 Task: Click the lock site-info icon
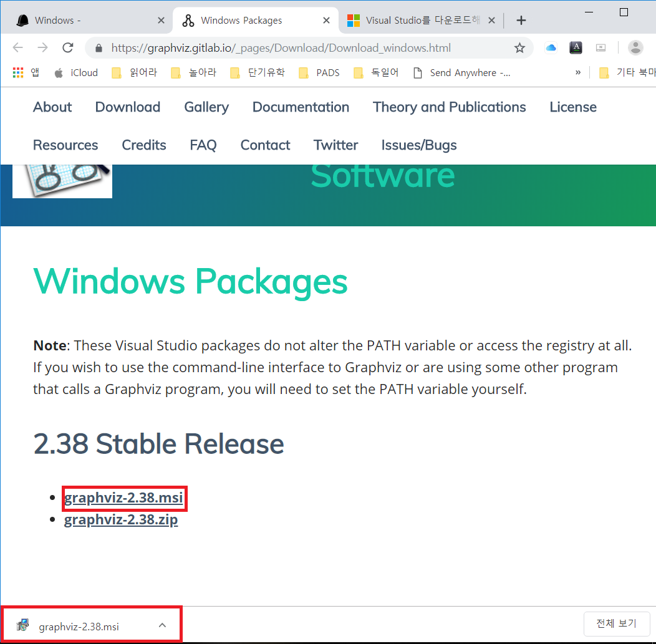pos(99,48)
